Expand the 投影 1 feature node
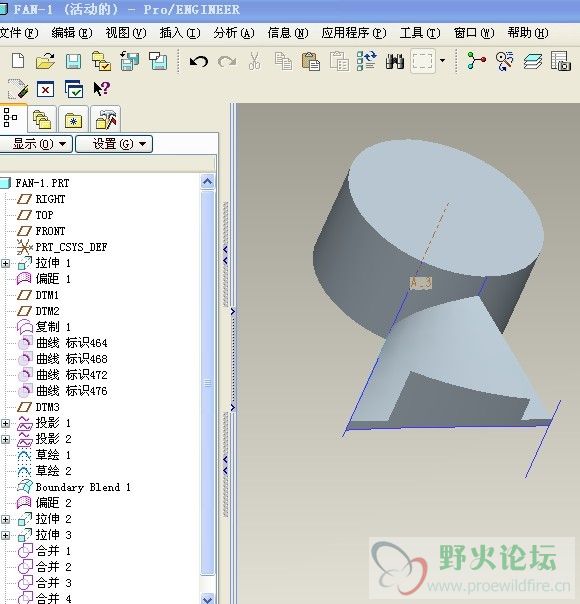This screenshot has width=580, height=604. point(5,423)
